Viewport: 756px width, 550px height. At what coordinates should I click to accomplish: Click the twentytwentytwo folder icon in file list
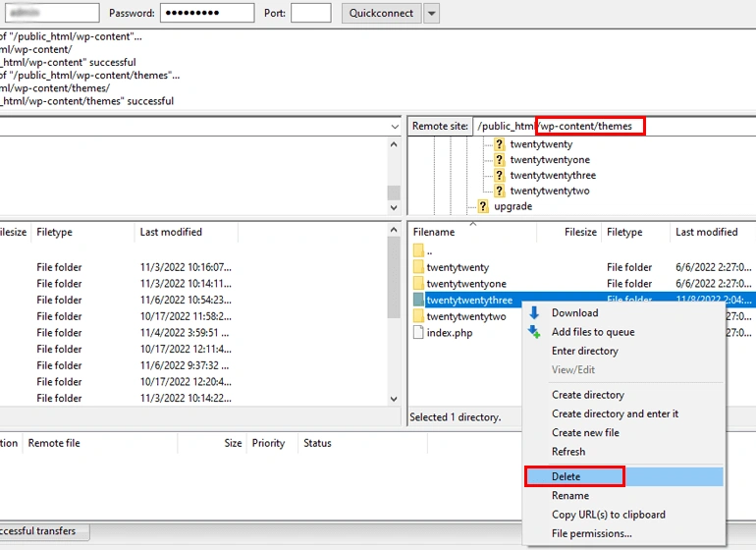pyautogui.click(x=418, y=316)
